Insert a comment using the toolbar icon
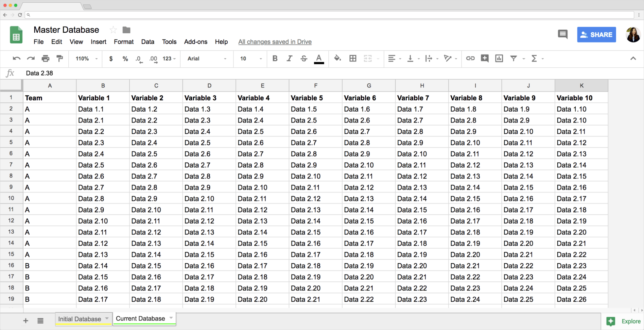 [484, 58]
